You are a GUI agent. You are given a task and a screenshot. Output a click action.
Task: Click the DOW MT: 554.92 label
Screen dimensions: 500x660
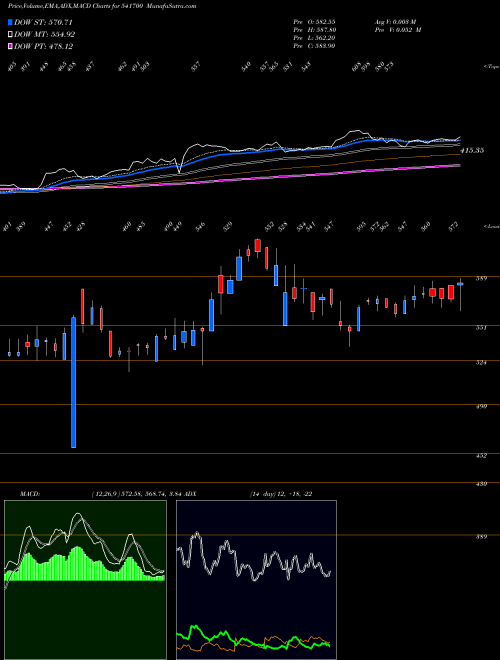coord(45,34)
